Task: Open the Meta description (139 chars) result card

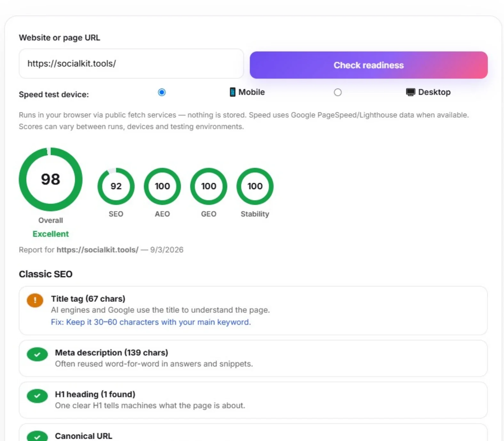Action: click(x=253, y=358)
